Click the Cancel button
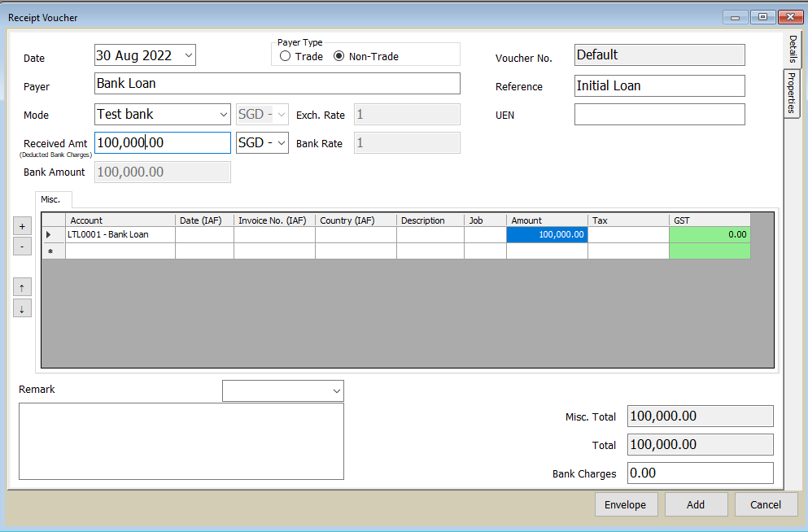Viewport: 808px width, 532px height. click(x=766, y=504)
